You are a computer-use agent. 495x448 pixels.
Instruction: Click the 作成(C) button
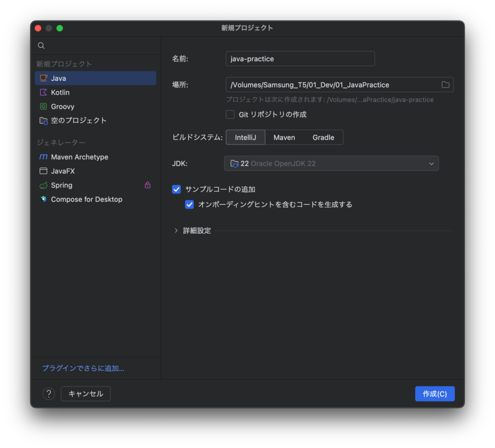[434, 393]
